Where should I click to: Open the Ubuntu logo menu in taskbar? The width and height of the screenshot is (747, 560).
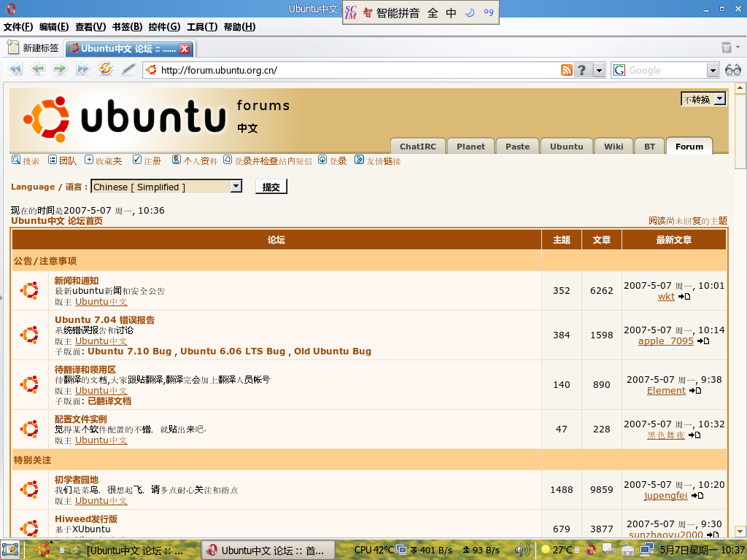click(x=43, y=550)
